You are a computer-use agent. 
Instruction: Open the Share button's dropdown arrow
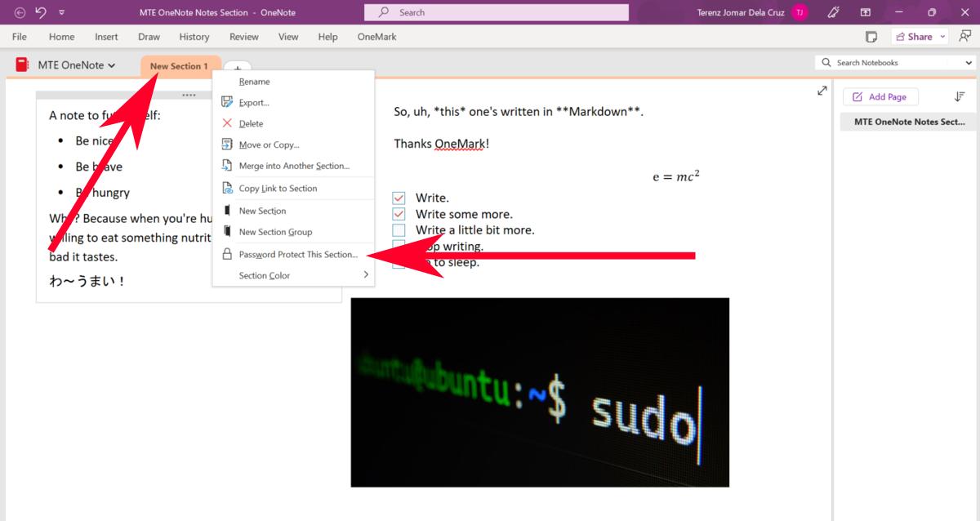pyautogui.click(x=942, y=36)
